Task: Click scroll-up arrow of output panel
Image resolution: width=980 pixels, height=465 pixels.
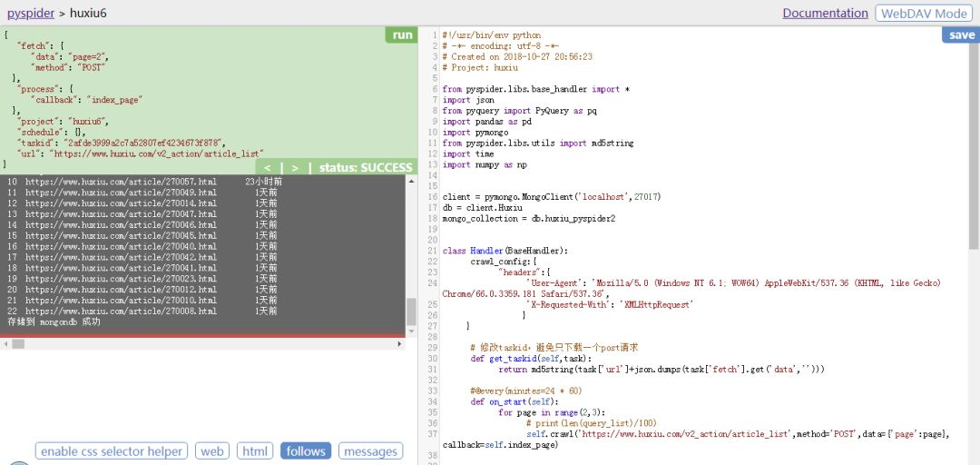Action: click(411, 181)
